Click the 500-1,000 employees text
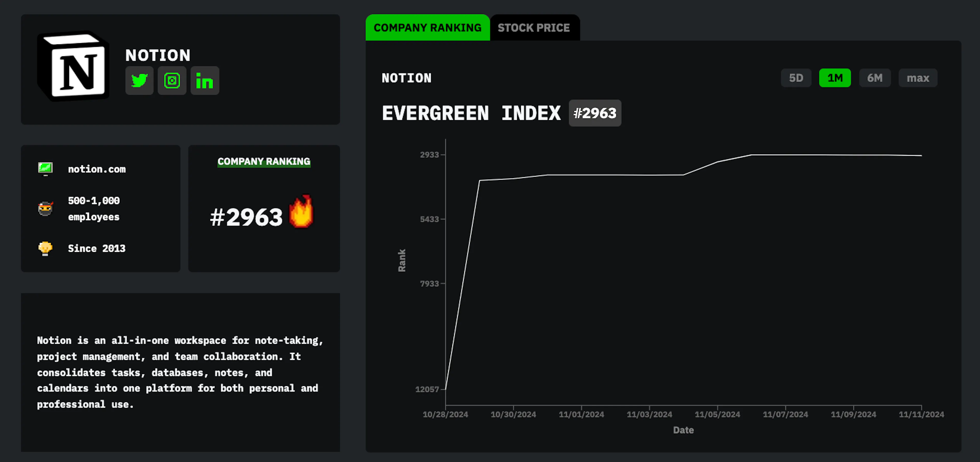Image resolution: width=980 pixels, height=462 pixels. (94, 209)
